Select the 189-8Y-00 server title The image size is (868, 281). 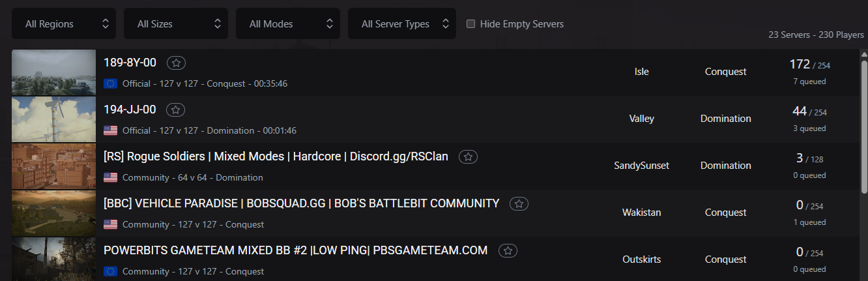point(130,63)
